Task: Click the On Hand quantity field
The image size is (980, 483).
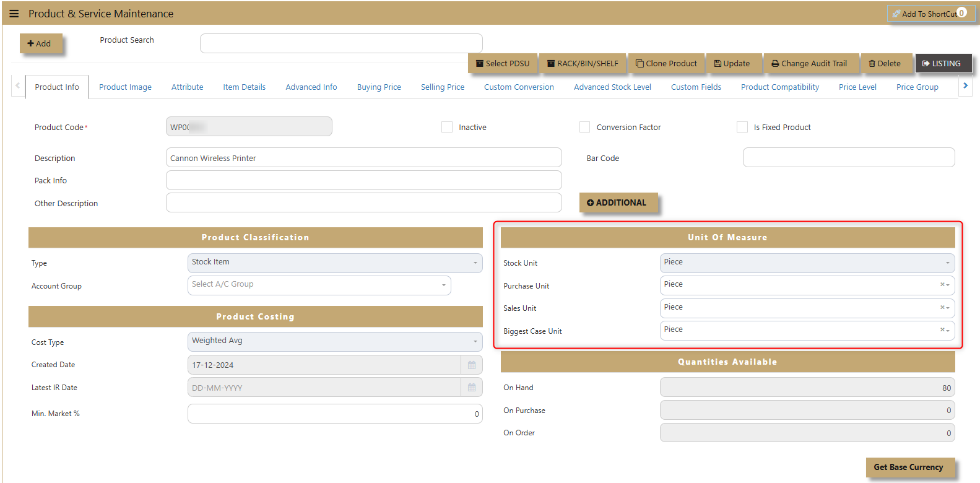Action: (x=807, y=388)
